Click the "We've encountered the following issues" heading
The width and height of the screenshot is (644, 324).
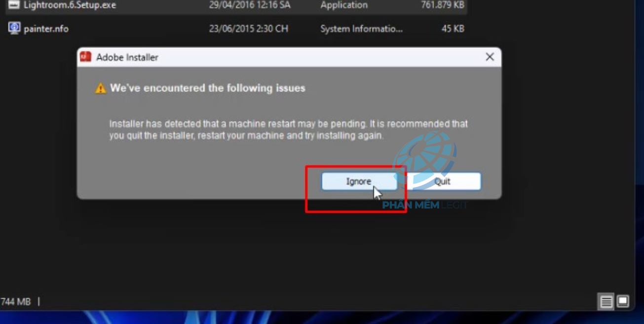(208, 88)
